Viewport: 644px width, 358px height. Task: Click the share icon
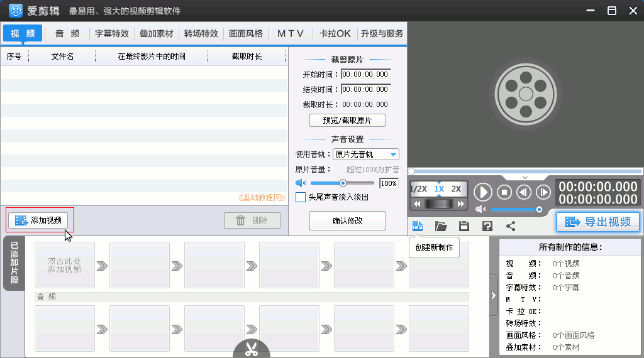pos(511,226)
